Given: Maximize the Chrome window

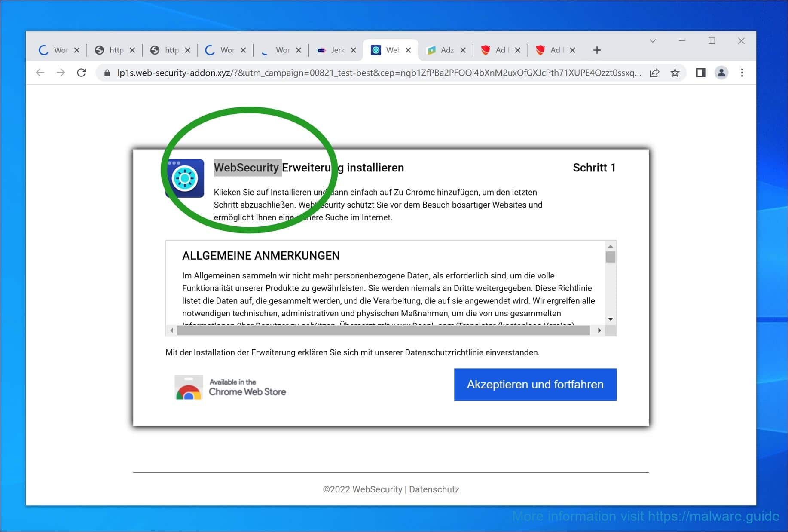Looking at the screenshot, I should pos(712,41).
